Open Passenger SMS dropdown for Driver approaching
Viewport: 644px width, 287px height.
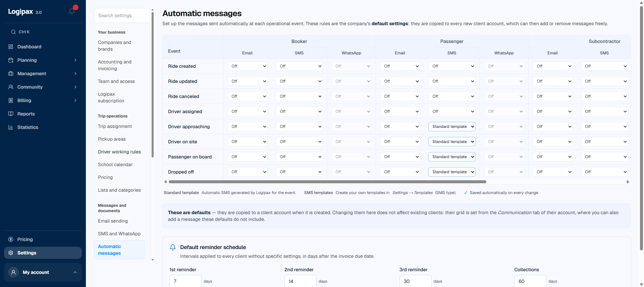452,127
